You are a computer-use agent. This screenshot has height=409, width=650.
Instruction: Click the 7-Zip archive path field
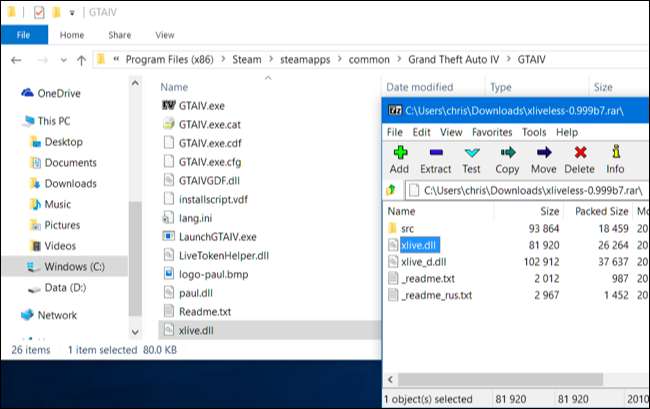coord(520,189)
